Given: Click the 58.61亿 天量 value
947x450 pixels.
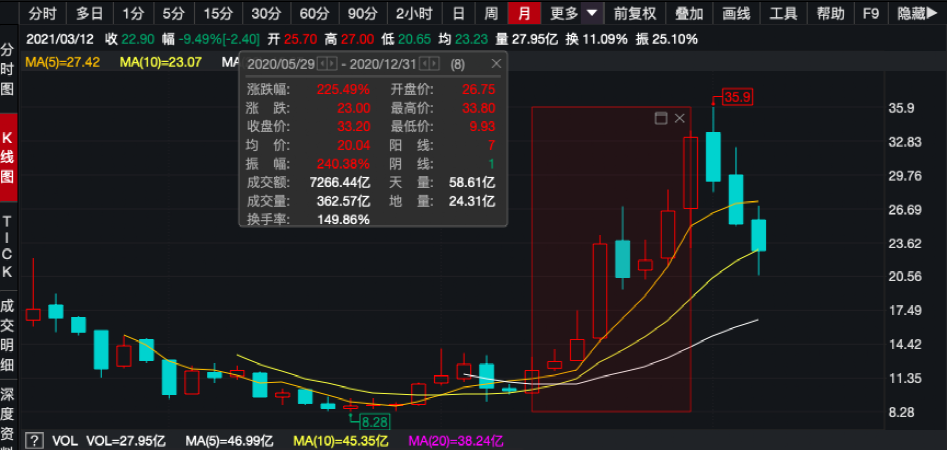Looking at the screenshot, I should (472, 182).
